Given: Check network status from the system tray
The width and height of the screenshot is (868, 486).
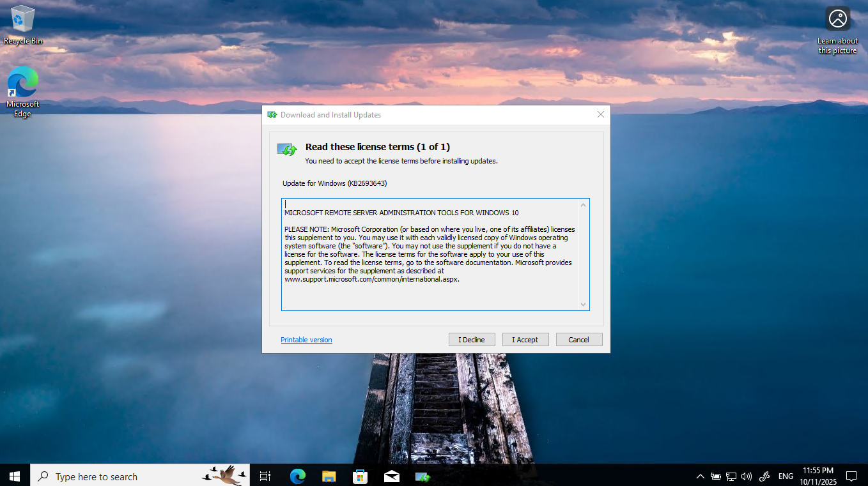Looking at the screenshot, I should [x=731, y=476].
